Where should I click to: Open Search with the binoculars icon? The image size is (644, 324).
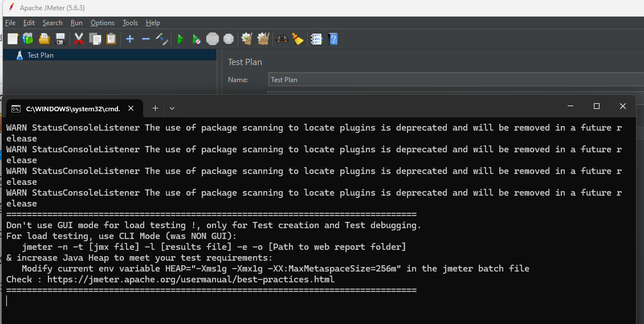click(282, 39)
